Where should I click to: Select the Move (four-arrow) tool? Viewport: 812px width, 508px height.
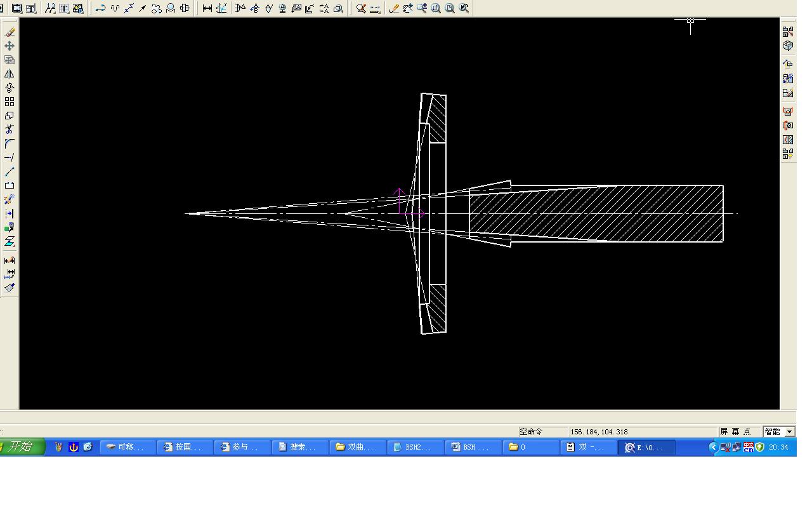coord(10,46)
